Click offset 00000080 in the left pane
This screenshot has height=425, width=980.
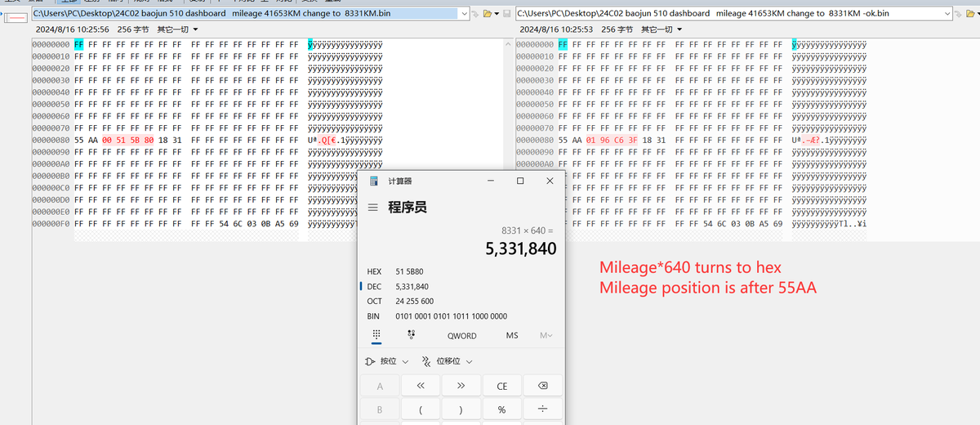[51, 140]
